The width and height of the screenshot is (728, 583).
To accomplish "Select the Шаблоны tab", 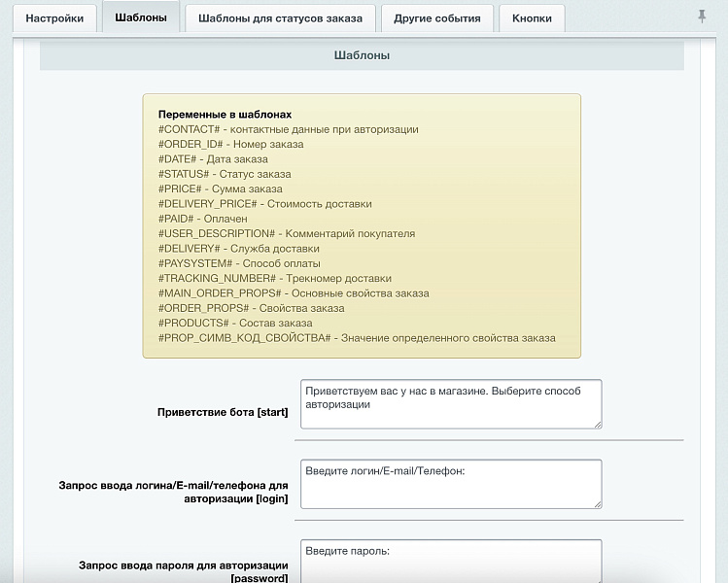I will click(140, 18).
